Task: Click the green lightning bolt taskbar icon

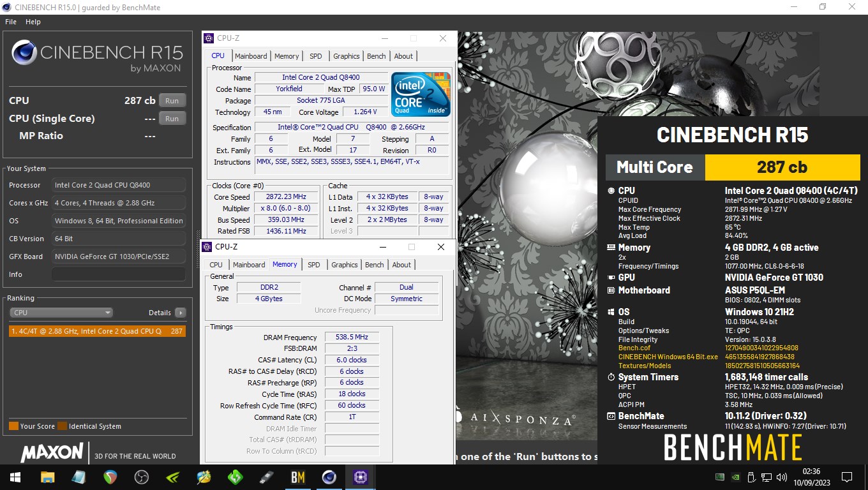Action: tap(236, 477)
